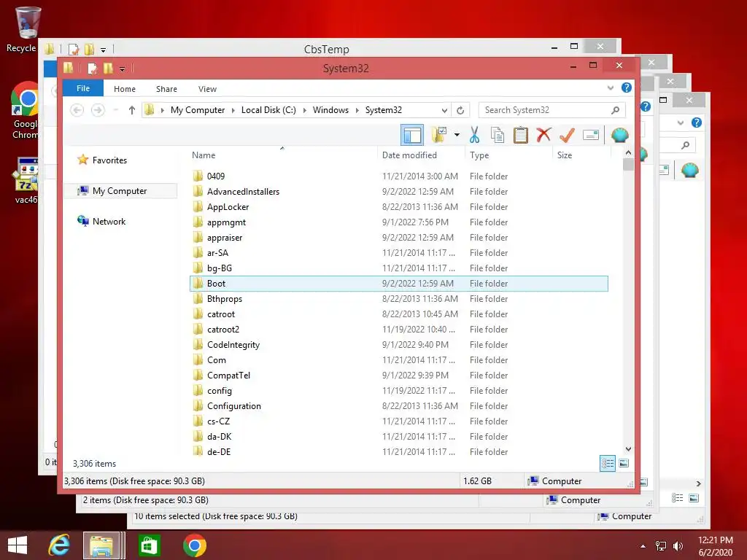
Task: Click the magnifier search icon in System32
Action: [x=616, y=110]
